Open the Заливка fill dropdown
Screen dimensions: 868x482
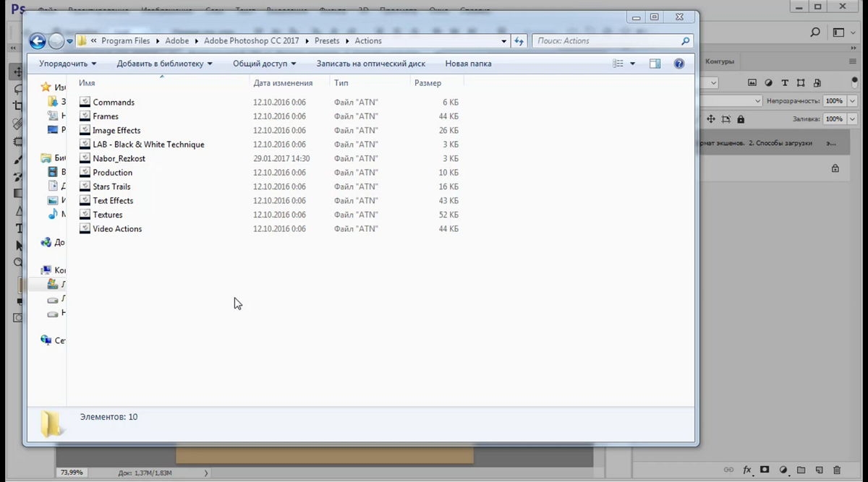click(852, 119)
